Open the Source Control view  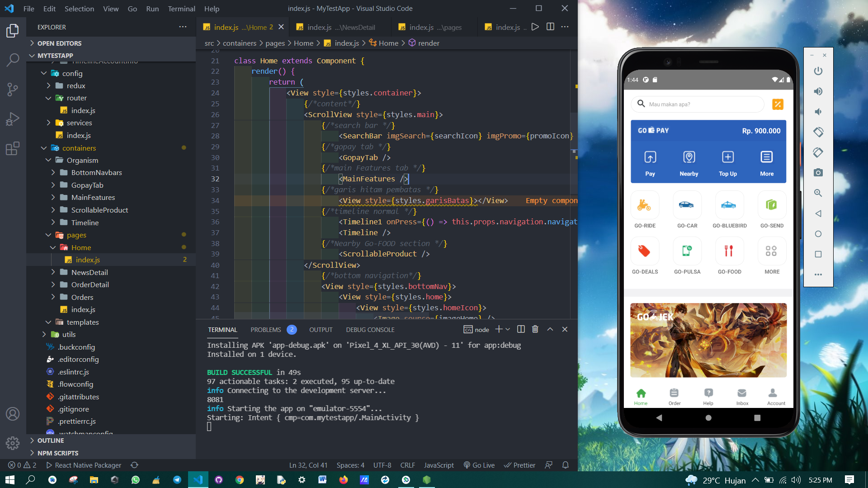(13, 89)
